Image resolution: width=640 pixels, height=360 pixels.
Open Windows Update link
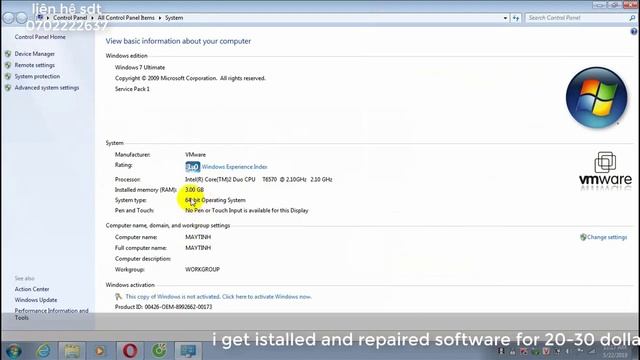coord(36,300)
